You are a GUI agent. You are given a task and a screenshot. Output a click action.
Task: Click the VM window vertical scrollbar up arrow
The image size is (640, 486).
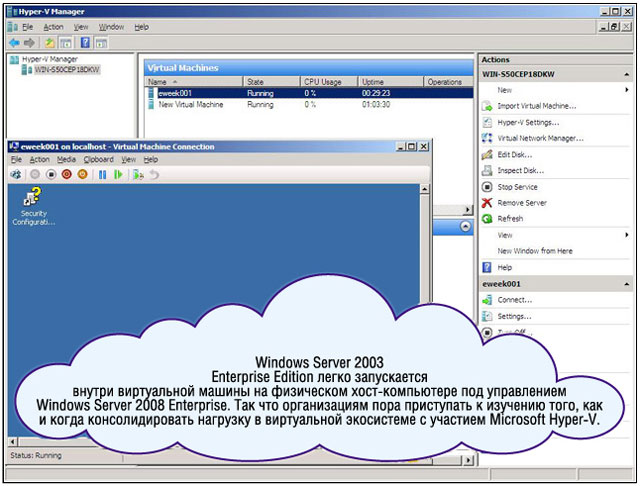tap(424, 189)
